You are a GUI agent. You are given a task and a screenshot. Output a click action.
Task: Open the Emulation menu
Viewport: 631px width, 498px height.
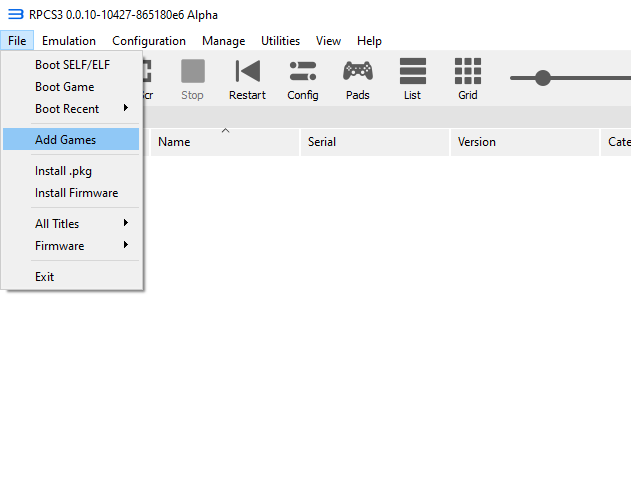[x=69, y=41]
